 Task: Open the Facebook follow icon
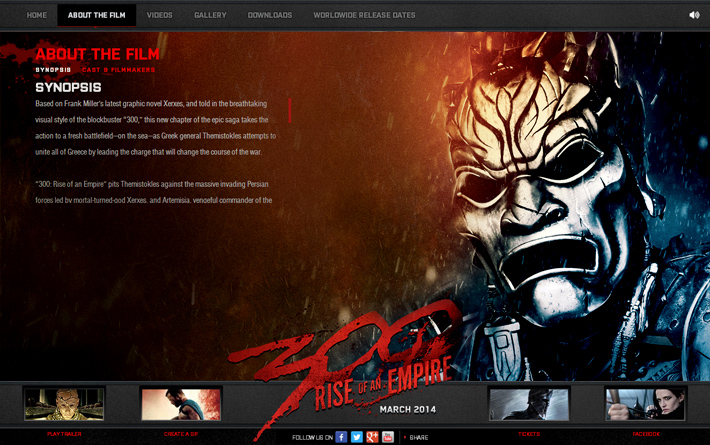341,437
